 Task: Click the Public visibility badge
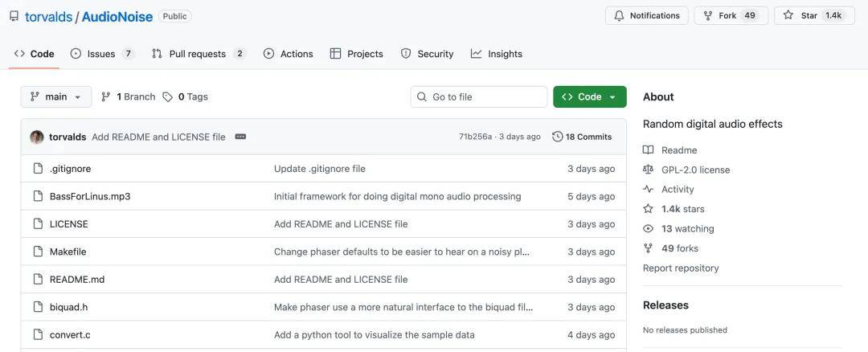[x=175, y=16]
